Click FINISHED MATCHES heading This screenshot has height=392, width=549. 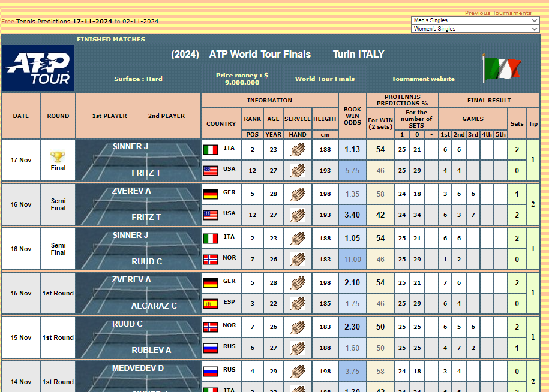tap(111, 39)
